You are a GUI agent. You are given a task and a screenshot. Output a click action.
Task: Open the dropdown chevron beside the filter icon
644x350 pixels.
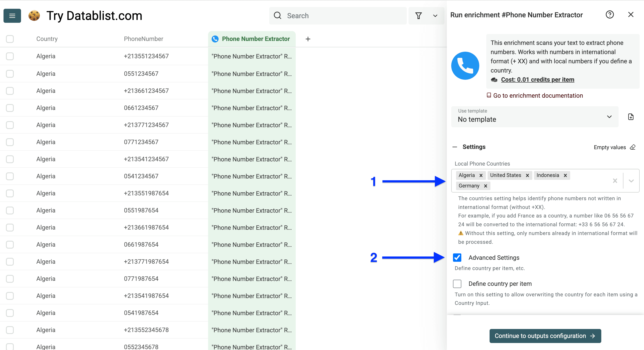pyautogui.click(x=435, y=16)
